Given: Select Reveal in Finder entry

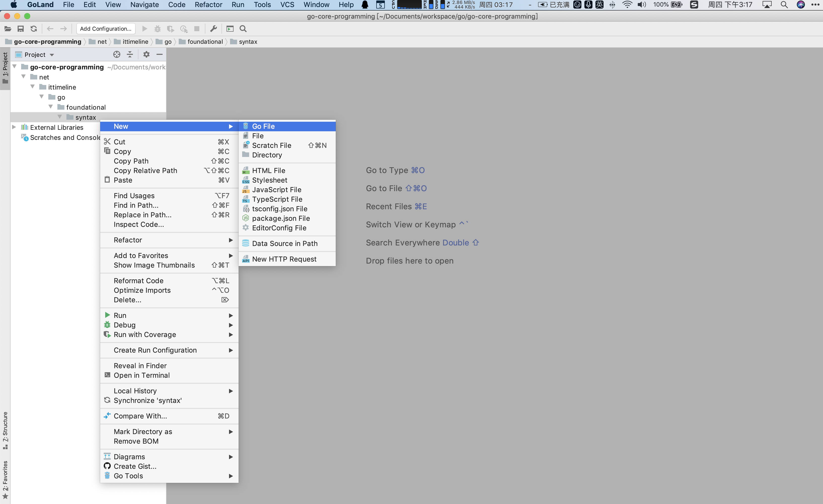Looking at the screenshot, I should click(169, 366).
